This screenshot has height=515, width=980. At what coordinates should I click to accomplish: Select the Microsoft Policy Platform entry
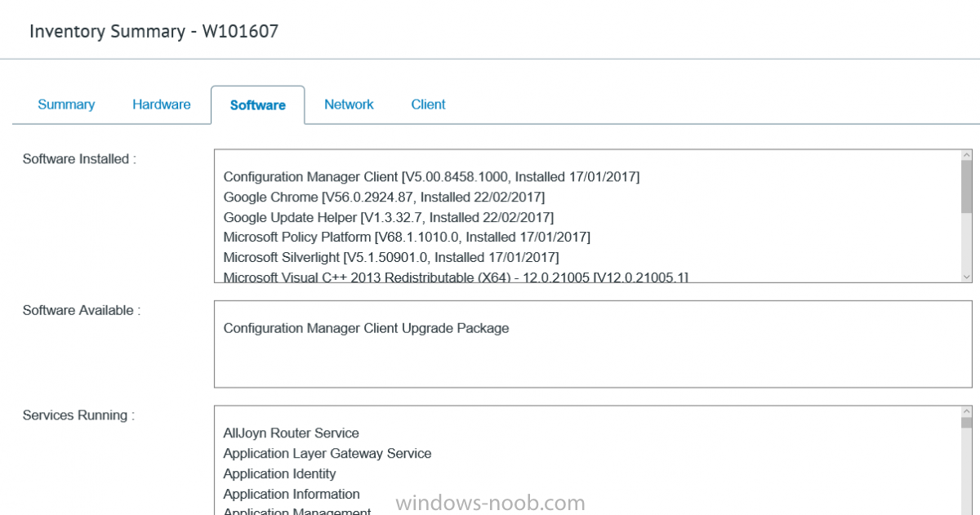[407, 237]
